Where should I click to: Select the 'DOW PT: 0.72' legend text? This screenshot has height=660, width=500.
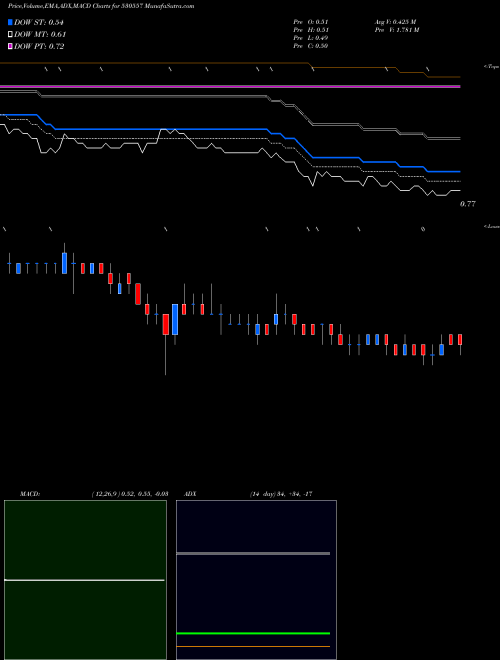pos(39,47)
